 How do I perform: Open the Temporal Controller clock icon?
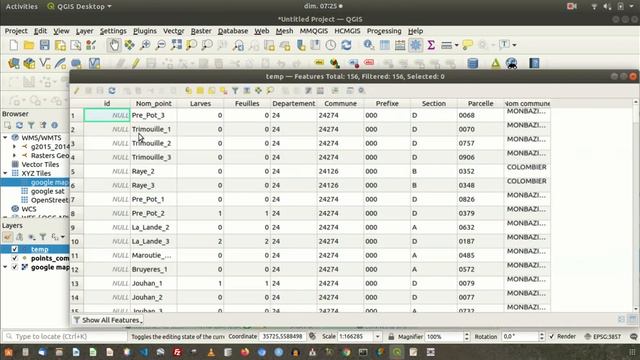coord(331,45)
